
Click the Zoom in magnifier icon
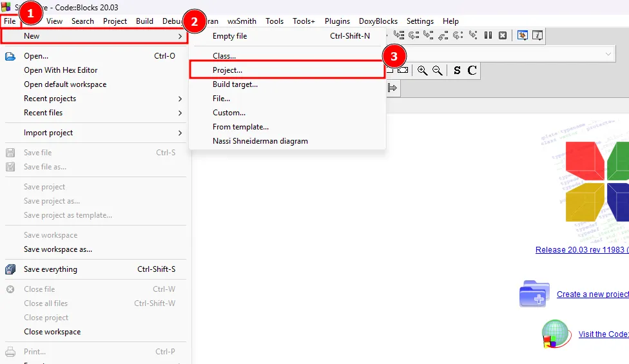pyautogui.click(x=423, y=70)
